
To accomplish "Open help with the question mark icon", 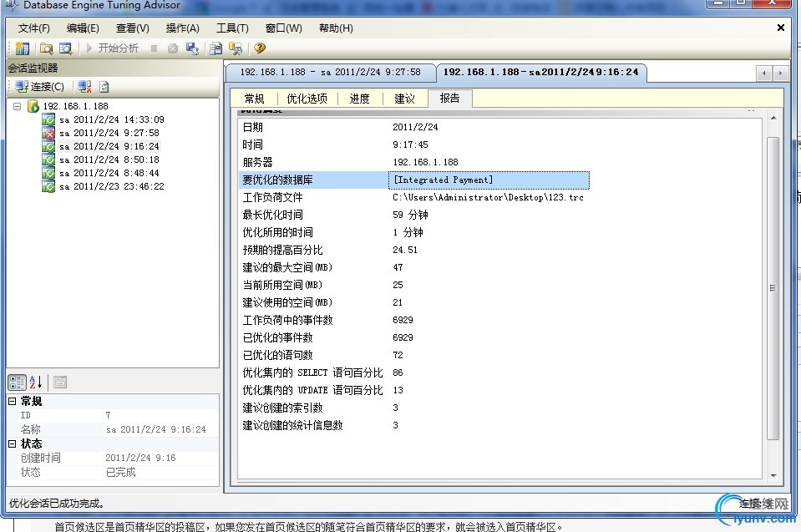I will [x=260, y=48].
